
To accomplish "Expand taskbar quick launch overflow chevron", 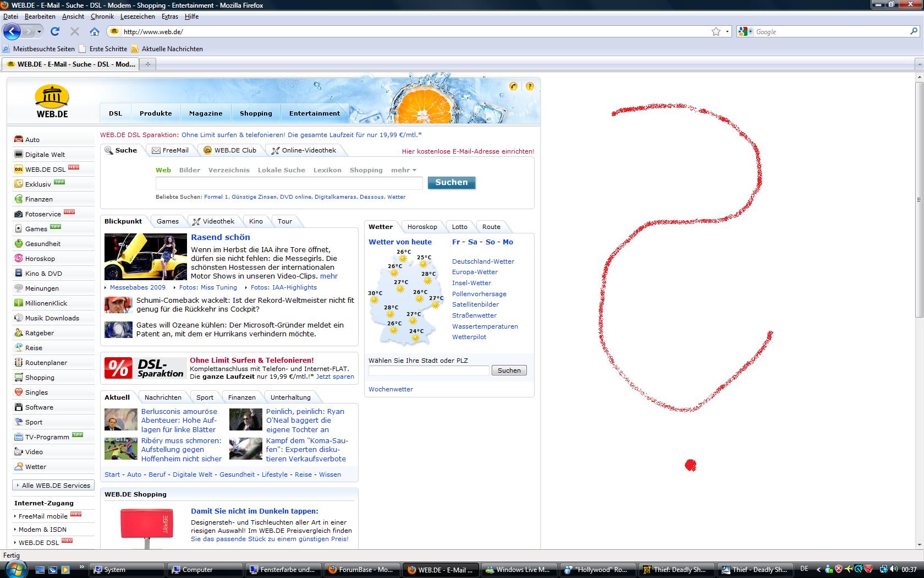I will pos(82,566).
